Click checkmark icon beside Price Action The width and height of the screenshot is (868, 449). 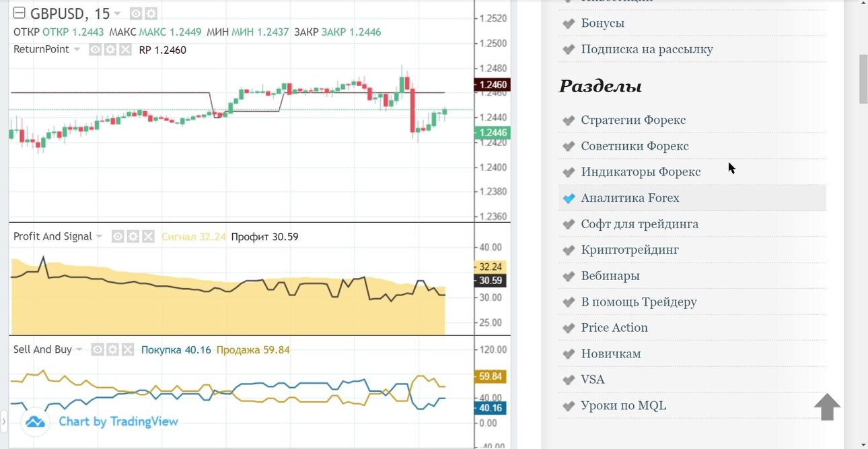pyautogui.click(x=569, y=328)
